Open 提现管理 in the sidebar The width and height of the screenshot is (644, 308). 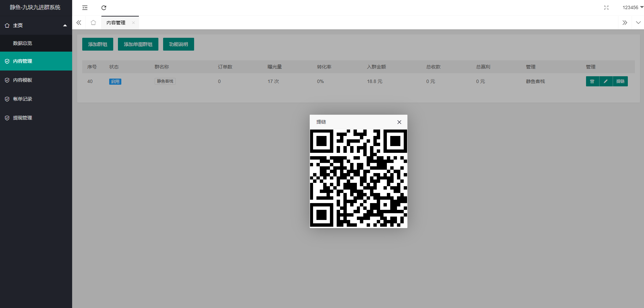click(x=36, y=118)
